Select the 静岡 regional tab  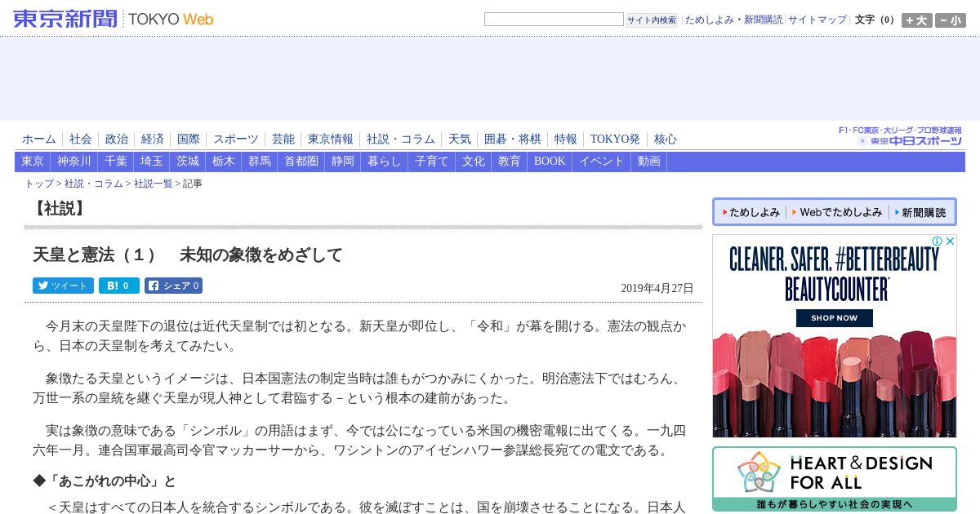pyautogui.click(x=343, y=162)
